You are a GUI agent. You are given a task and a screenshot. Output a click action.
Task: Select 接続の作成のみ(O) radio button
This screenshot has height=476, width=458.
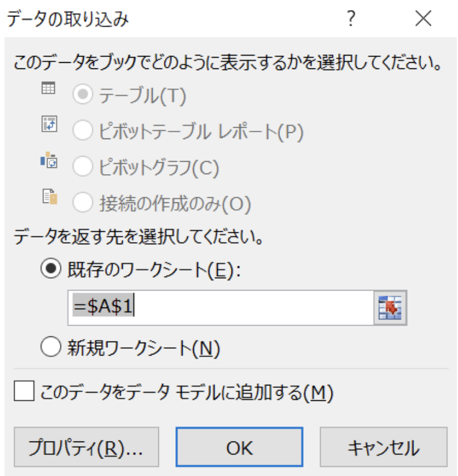coord(84,203)
